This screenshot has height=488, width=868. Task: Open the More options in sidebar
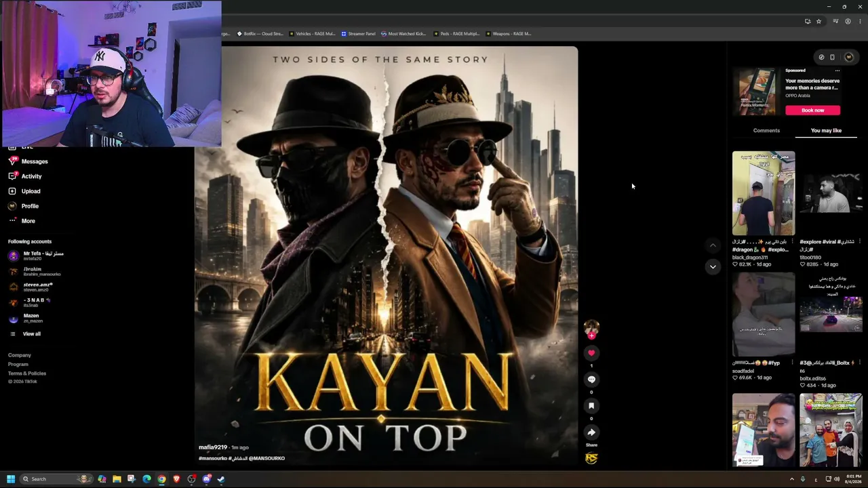22,221
